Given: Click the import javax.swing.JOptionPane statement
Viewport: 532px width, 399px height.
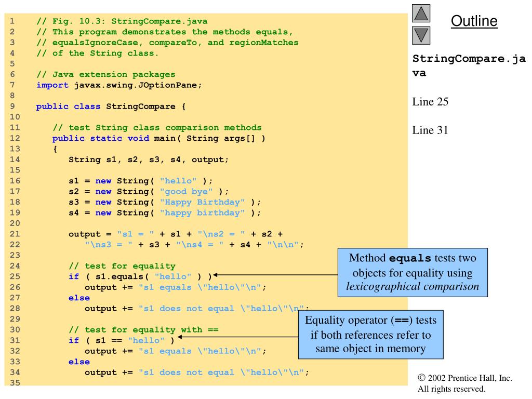Looking at the screenshot, I should coord(119,85).
